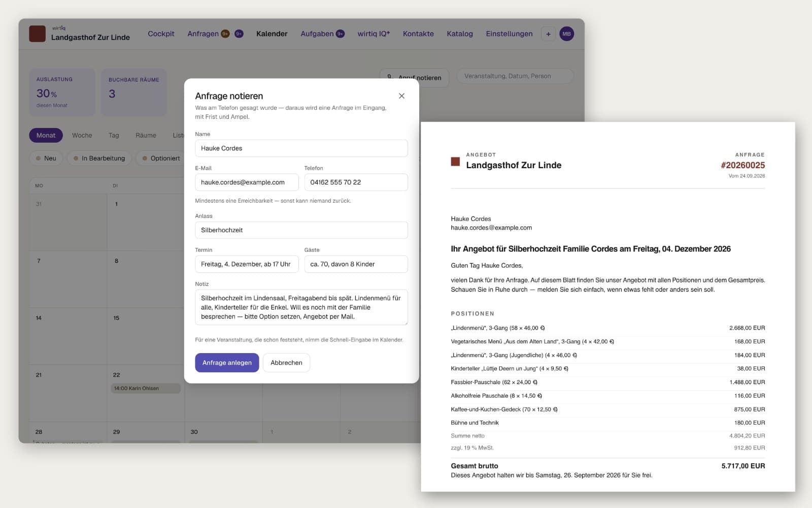Click the red square logo on the Angebot document
The width and height of the screenshot is (812, 508).
coord(455,162)
